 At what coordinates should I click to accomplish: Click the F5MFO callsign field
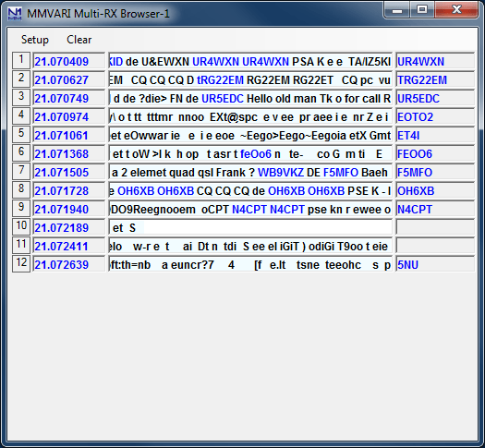[x=435, y=172]
